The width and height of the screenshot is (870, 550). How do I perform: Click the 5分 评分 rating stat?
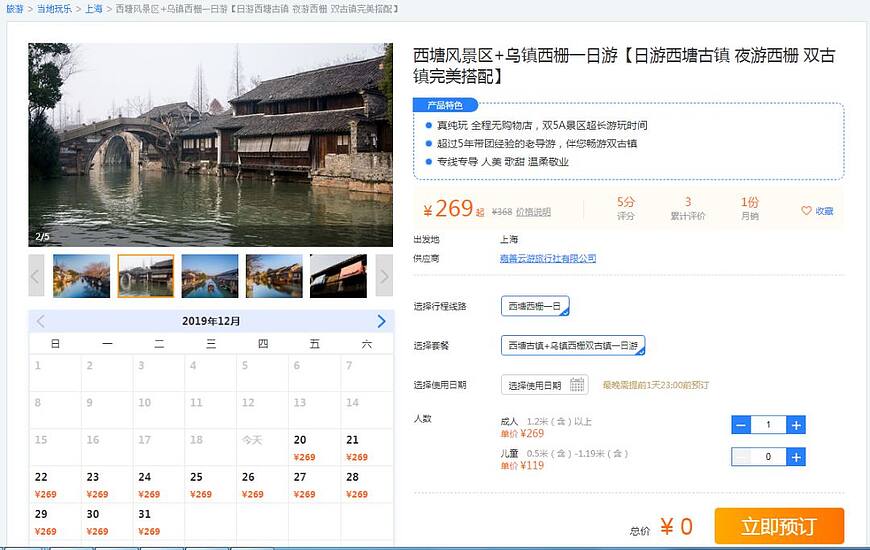click(x=625, y=208)
